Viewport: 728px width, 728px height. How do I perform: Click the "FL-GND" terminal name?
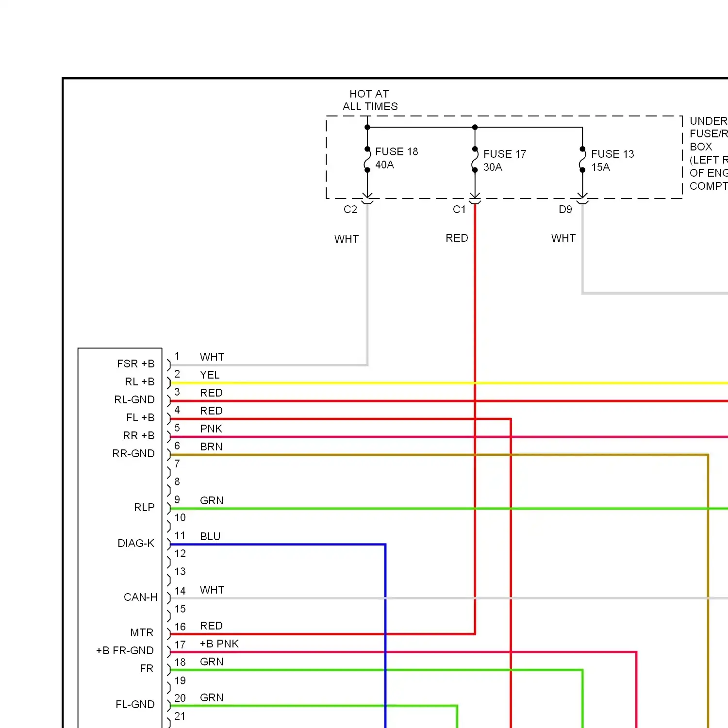pos(135,704)
